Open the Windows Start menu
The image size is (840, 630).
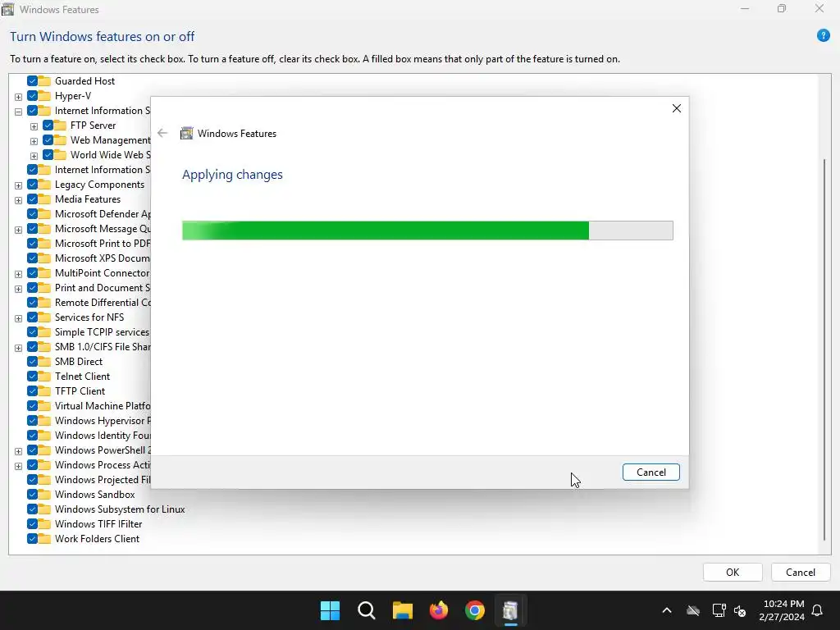click(x=330, y=610)
